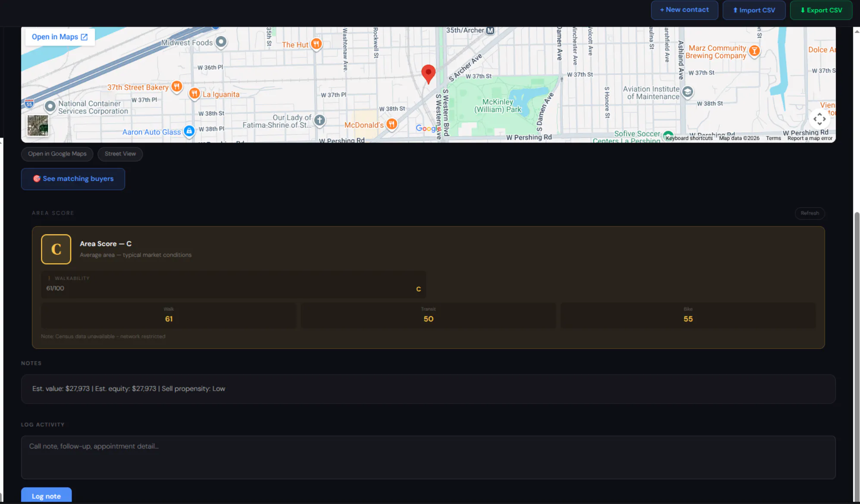
Task: Open the Import CSV dialog
Action: pos(754,10)
